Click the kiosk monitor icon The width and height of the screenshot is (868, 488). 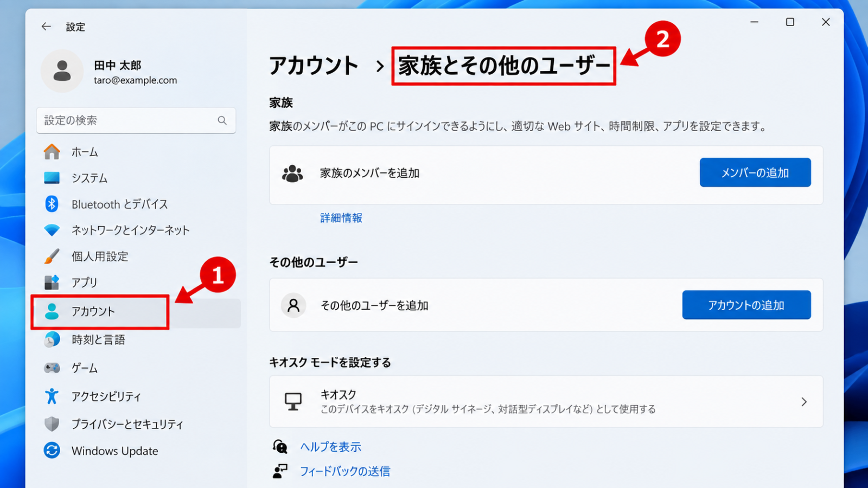293,402
